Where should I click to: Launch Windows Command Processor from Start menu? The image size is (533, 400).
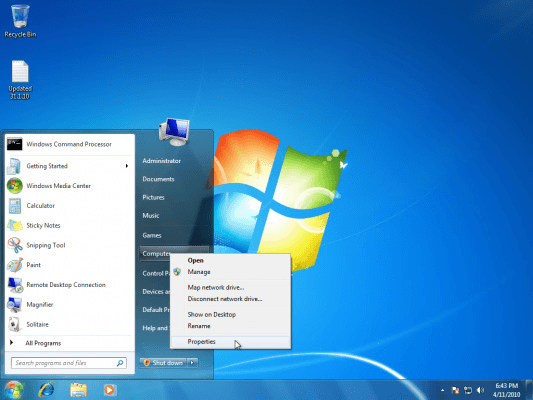(69, 144)
